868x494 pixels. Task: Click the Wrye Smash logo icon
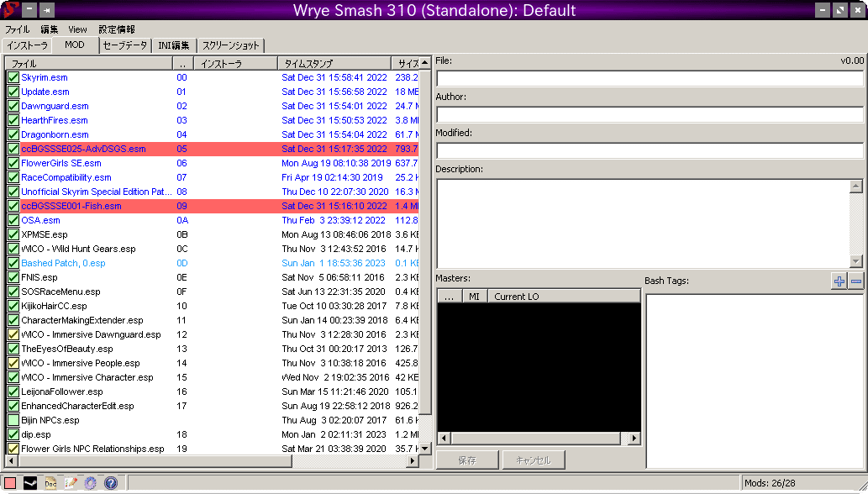pos(10,9)
